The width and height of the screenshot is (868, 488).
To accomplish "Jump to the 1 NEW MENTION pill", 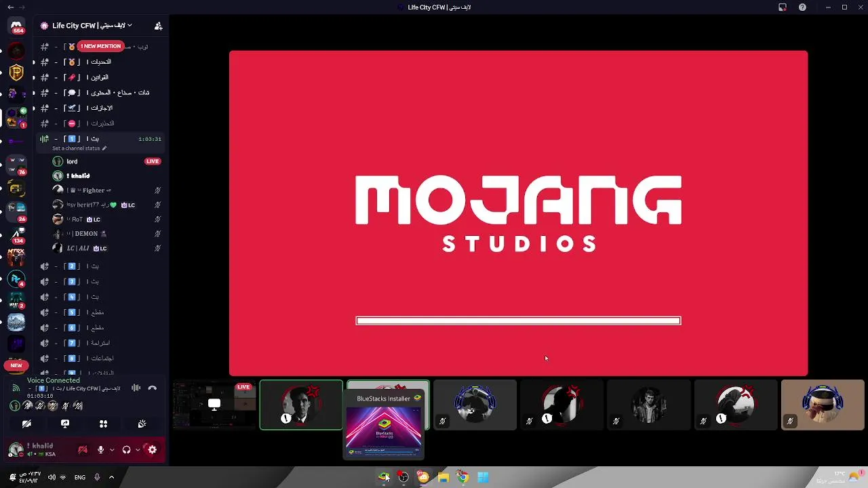I will tap(100, 46).
